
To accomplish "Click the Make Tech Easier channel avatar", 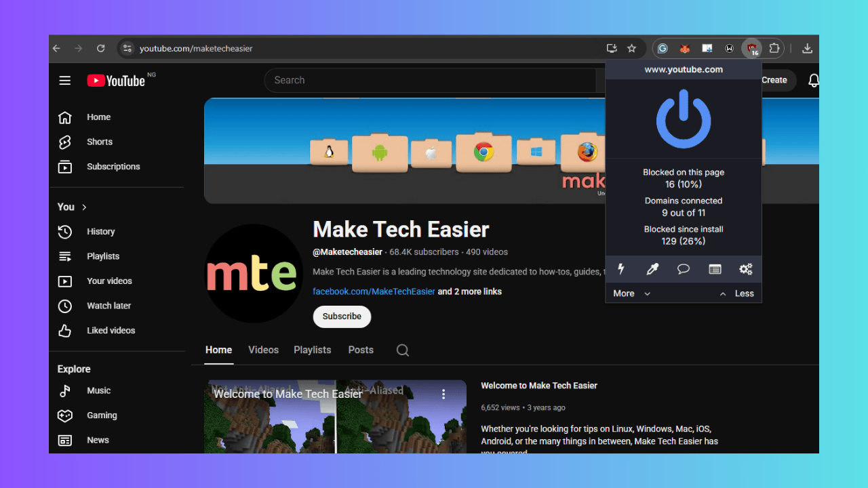I will tap(254, 273).
